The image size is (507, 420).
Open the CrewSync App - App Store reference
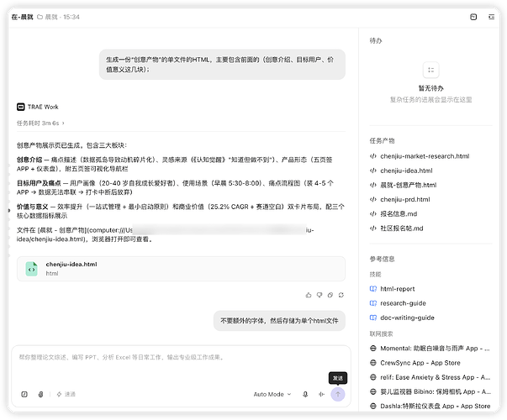coord(415,363)
